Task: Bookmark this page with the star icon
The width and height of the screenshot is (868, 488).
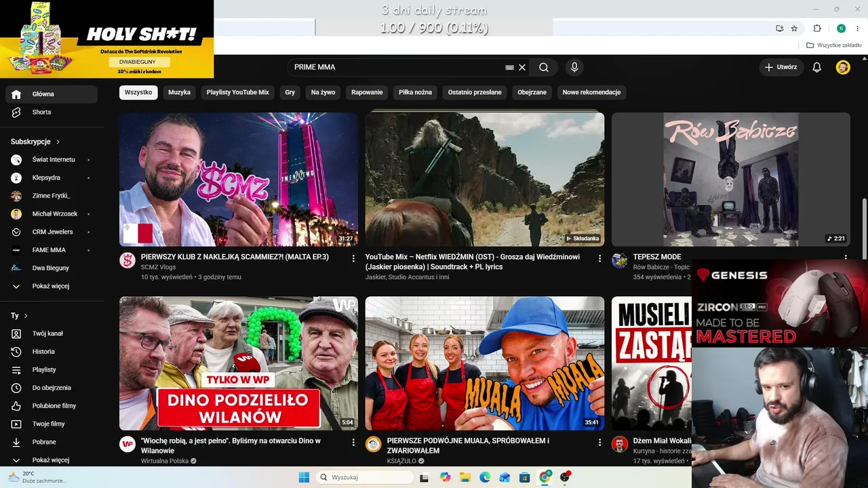Action: 794,28
